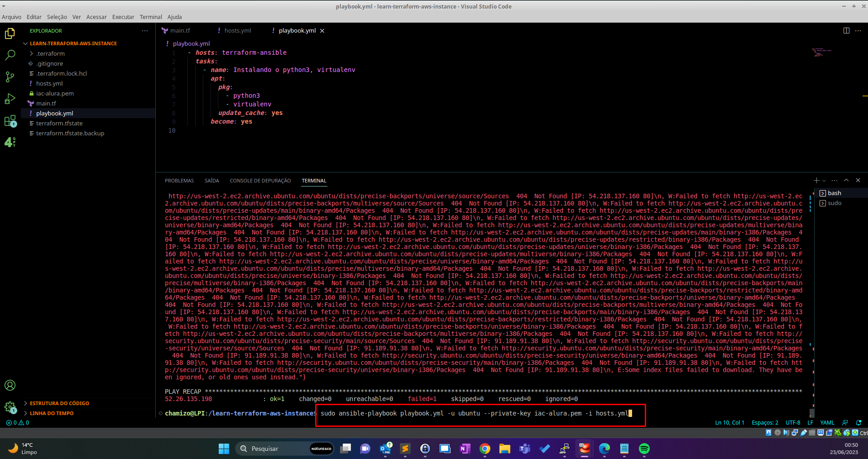Click the feedback icon in status bar
868x459 pixels.
point(845,423)
